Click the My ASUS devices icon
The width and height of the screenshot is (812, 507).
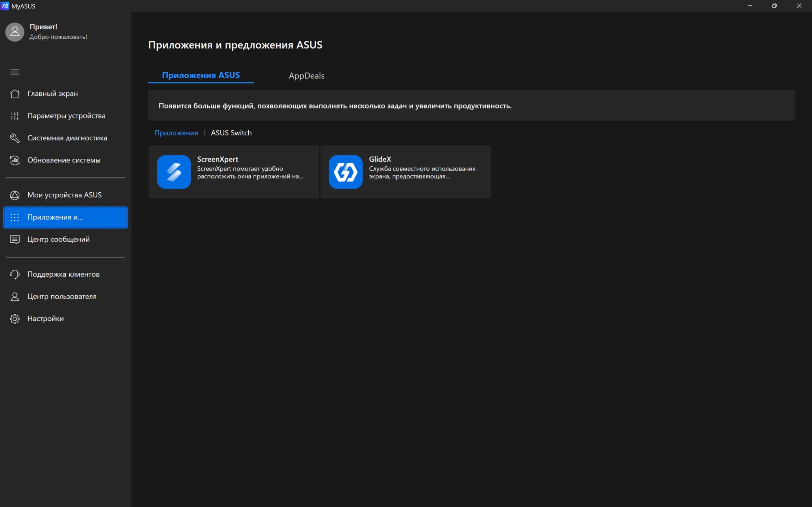pyautogui.click(x=15, y=195)
